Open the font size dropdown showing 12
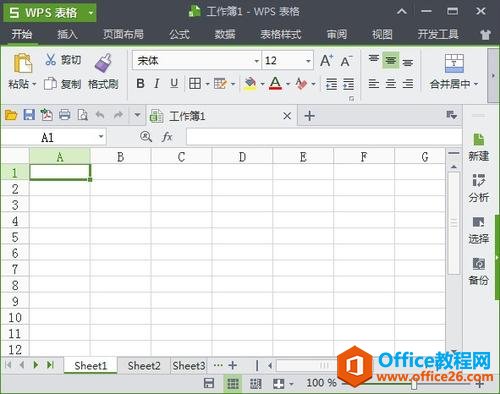Screen dimensions: 500x394 (308, 61)
